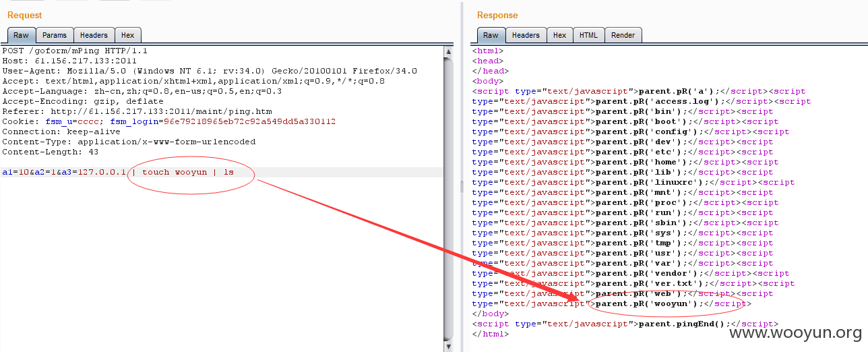Open the Request Params tab
The width and height of the screenshot is (868, 352).
point(55,35)
